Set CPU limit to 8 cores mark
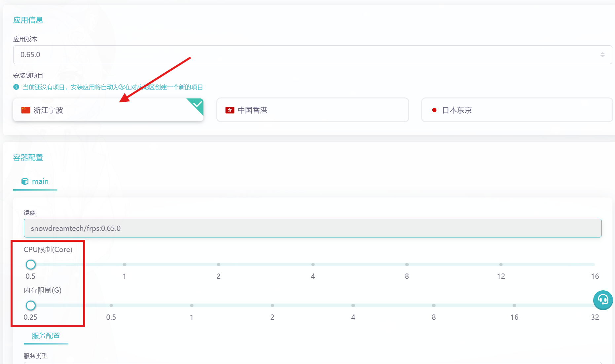This screenshot has height=364, width=615. click(407, 265)
